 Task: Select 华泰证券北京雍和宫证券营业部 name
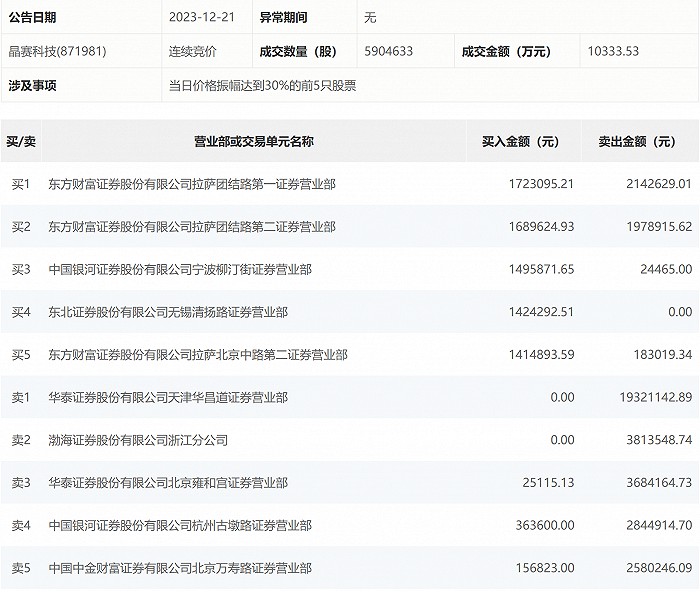click(168, 483)
